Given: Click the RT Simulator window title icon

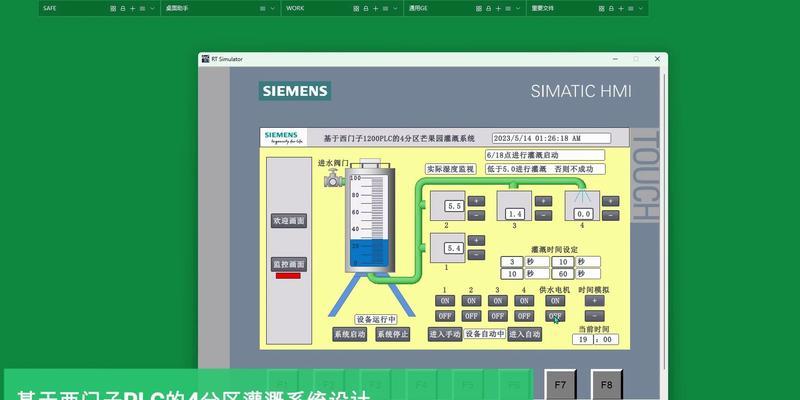Looking at the screenshot, I should coord(206,59).
